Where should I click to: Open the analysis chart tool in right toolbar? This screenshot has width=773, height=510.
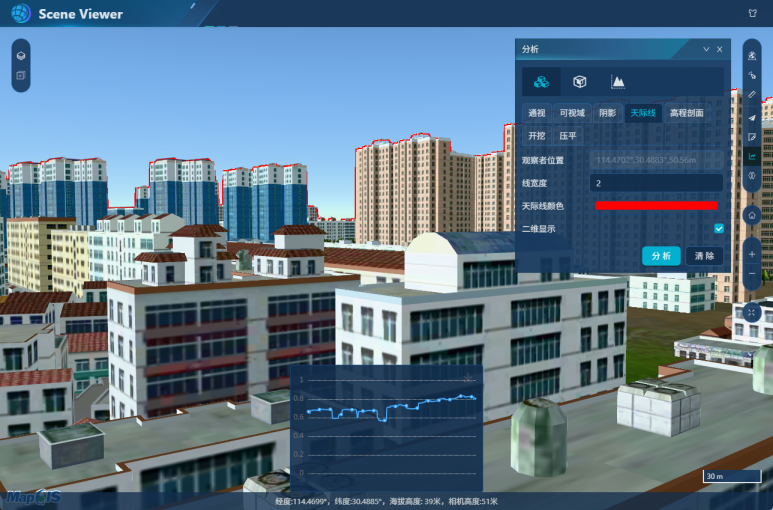(752, 156)
